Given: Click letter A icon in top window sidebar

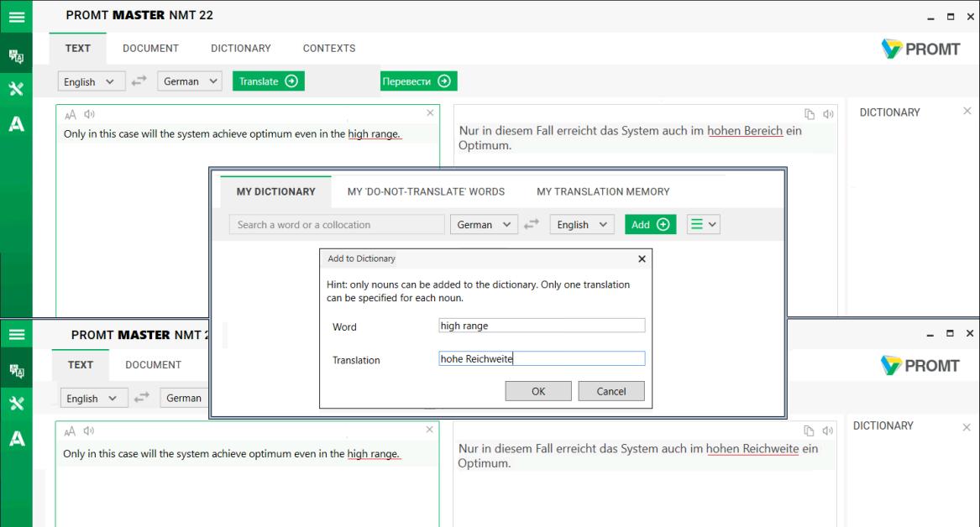Looking at the screenshot, I should pos(16,123).
